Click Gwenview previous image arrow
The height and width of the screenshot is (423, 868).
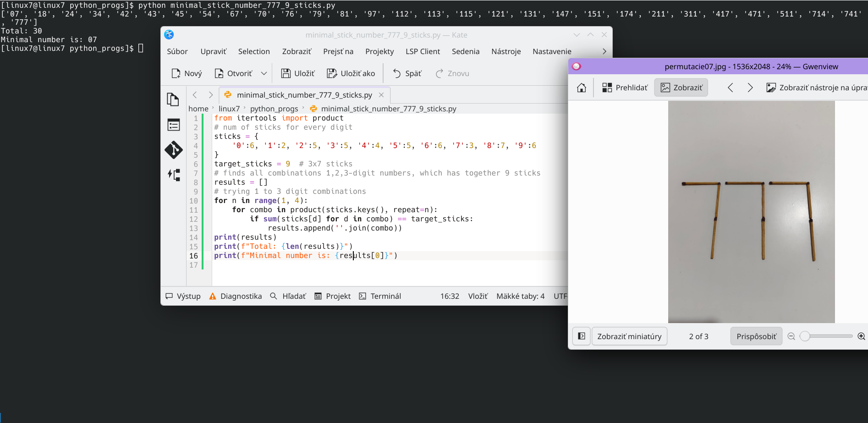731,88
